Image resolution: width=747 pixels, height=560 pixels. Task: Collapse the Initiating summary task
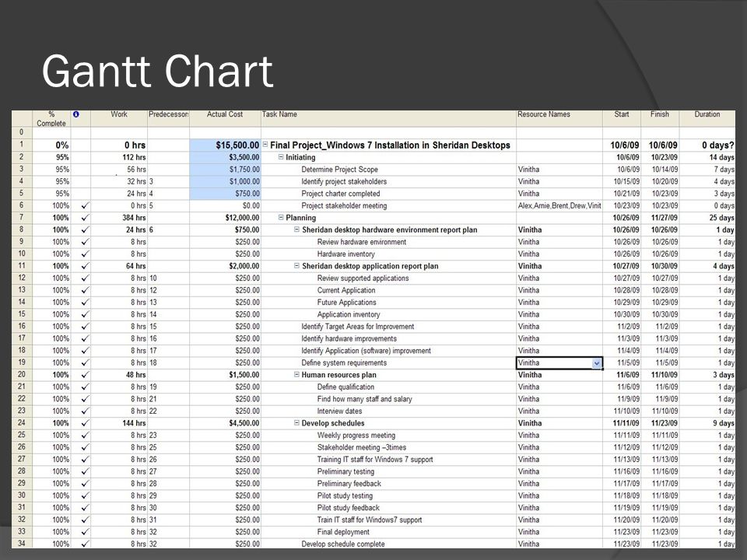pos(281,156)
